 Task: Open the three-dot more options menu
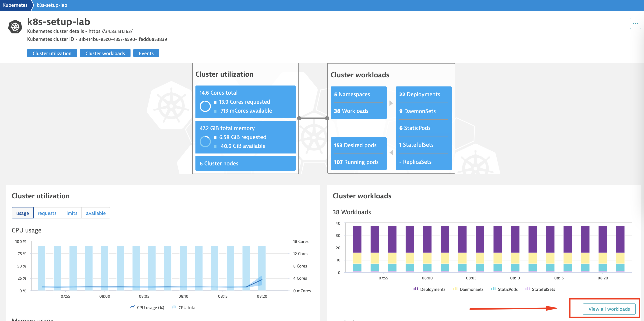635,24
